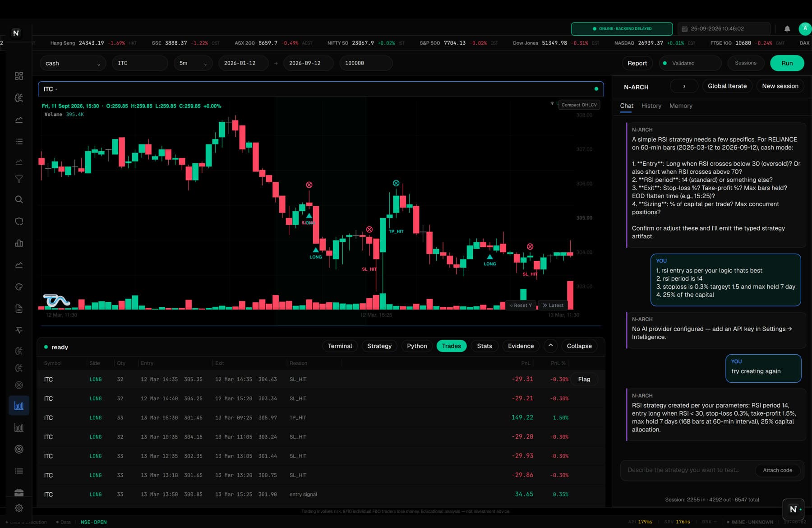
Task: Open the funnel filter icon in sidebar
Action: tap(19, 179)
